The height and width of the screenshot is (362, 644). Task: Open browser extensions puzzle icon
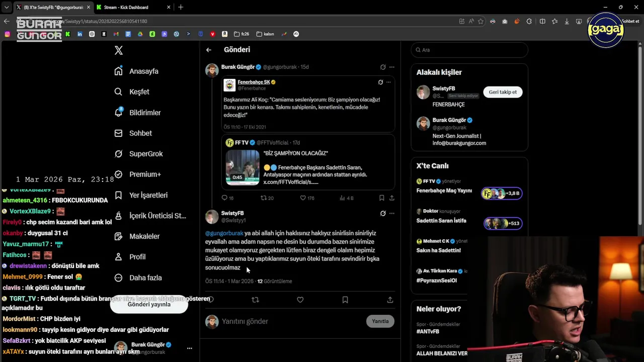529,21
